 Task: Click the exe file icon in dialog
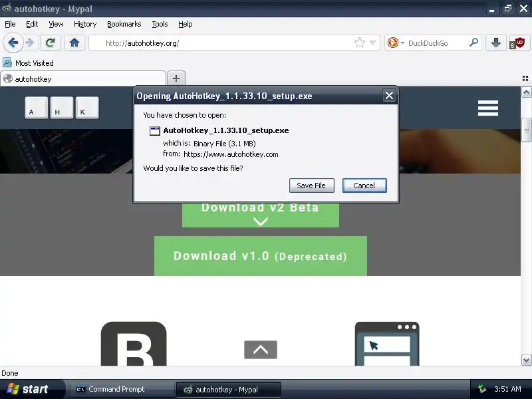pyautogui.click(x=155, y=131)
